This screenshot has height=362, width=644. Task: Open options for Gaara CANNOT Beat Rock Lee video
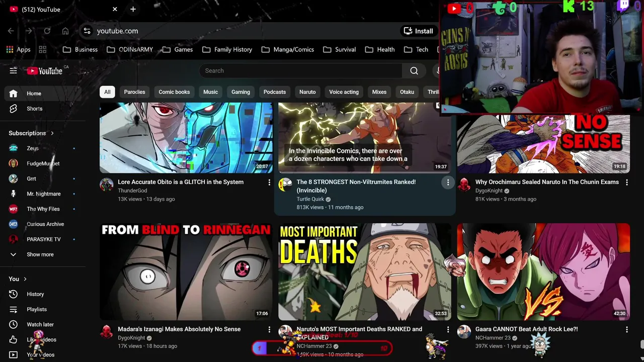pos(626,330)
